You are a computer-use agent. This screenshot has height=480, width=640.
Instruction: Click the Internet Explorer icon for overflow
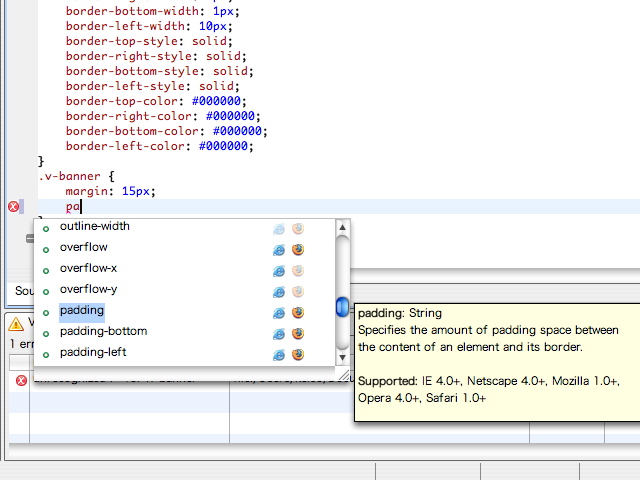(279, 249)
